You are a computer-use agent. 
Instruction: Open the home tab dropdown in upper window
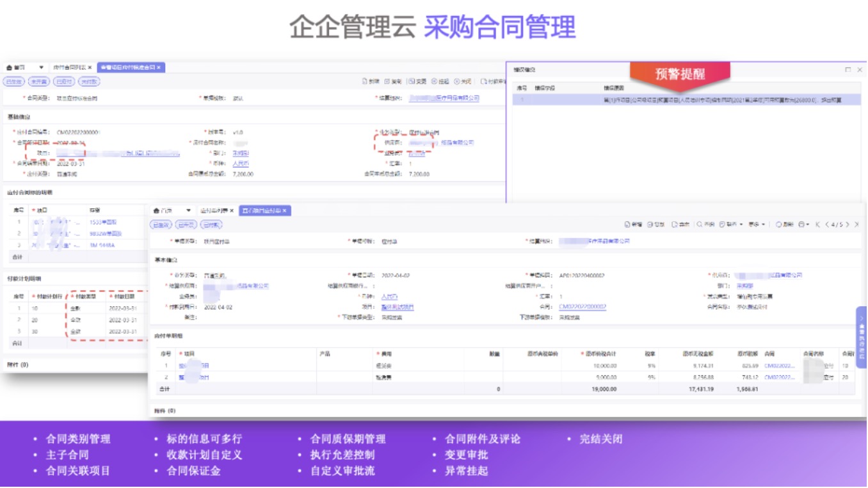[x=42, y=67]
